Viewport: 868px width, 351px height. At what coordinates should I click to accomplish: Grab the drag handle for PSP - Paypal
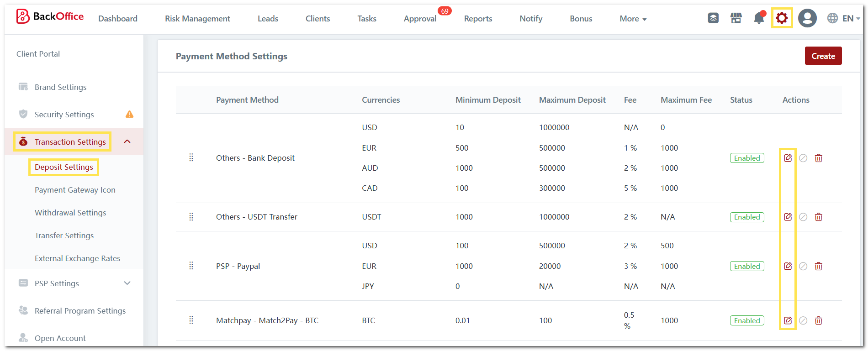coord(191,266)
